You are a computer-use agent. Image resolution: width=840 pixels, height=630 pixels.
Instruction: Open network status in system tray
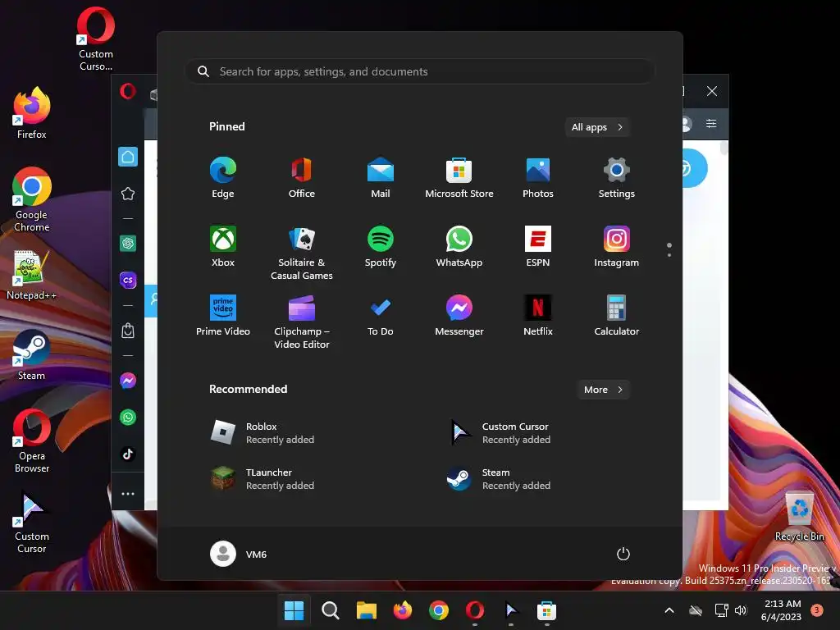721,610
